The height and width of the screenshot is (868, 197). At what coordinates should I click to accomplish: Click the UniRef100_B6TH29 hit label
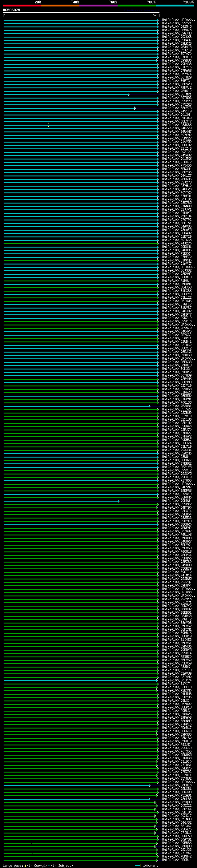176,77
